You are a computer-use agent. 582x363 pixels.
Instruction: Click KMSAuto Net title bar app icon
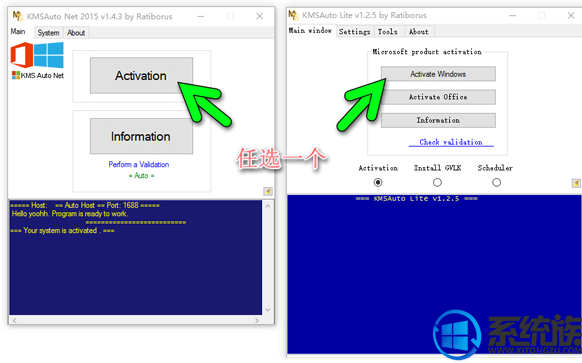[x=18, y=16]
